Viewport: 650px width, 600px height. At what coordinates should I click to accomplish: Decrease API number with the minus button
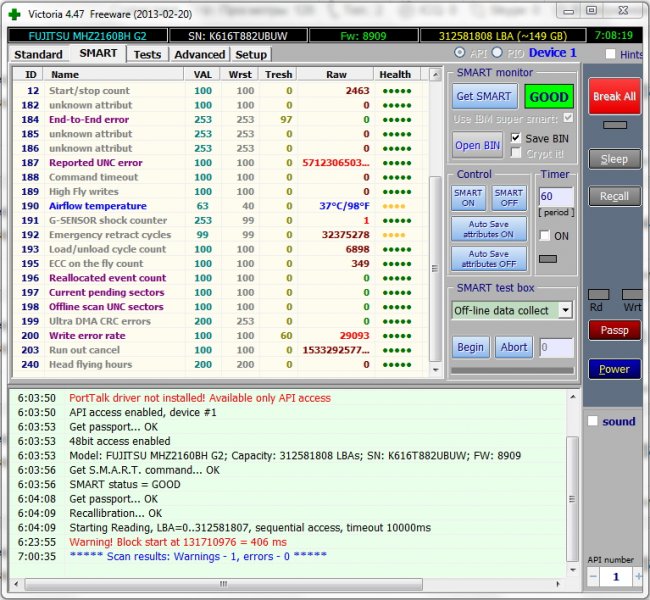[595, 577]
